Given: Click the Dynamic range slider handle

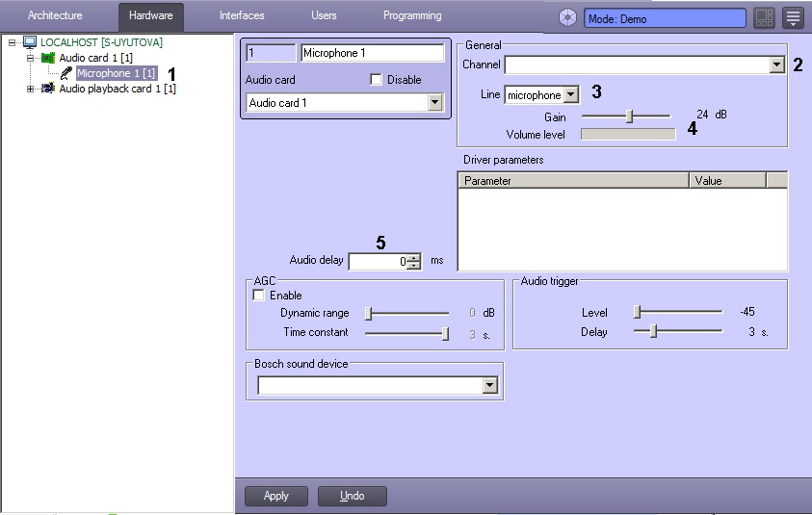Looking at the screenshot, I should point(369,313).
